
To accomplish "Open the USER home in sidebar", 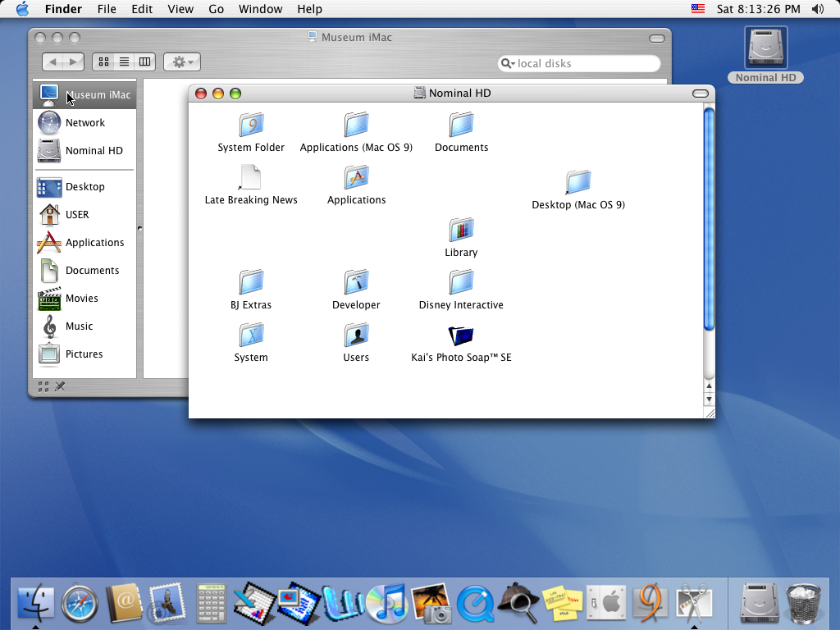I will click(84, 215).
